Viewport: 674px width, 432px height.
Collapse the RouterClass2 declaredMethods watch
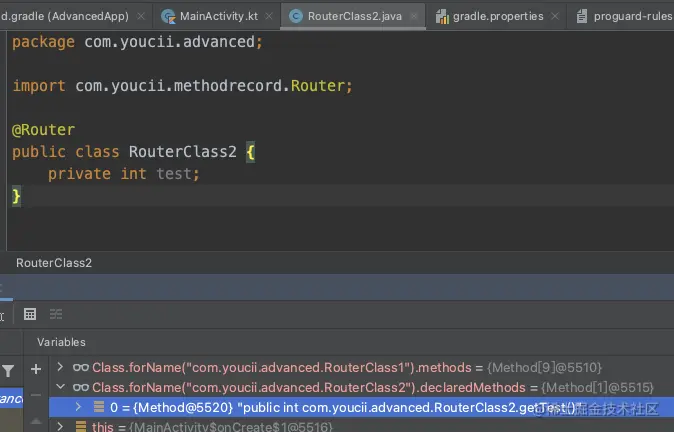(x=60, y=387)
